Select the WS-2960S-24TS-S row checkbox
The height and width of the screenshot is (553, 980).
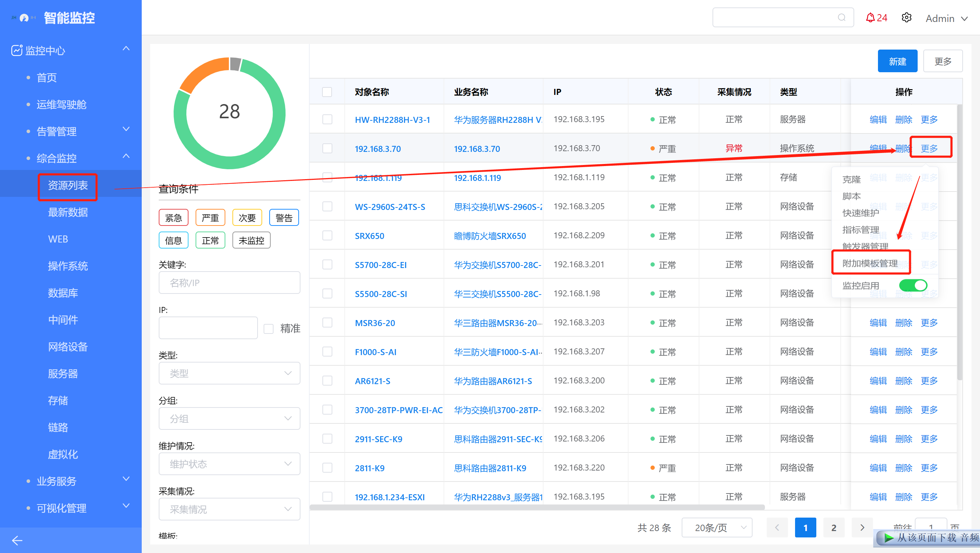point(327,206)
